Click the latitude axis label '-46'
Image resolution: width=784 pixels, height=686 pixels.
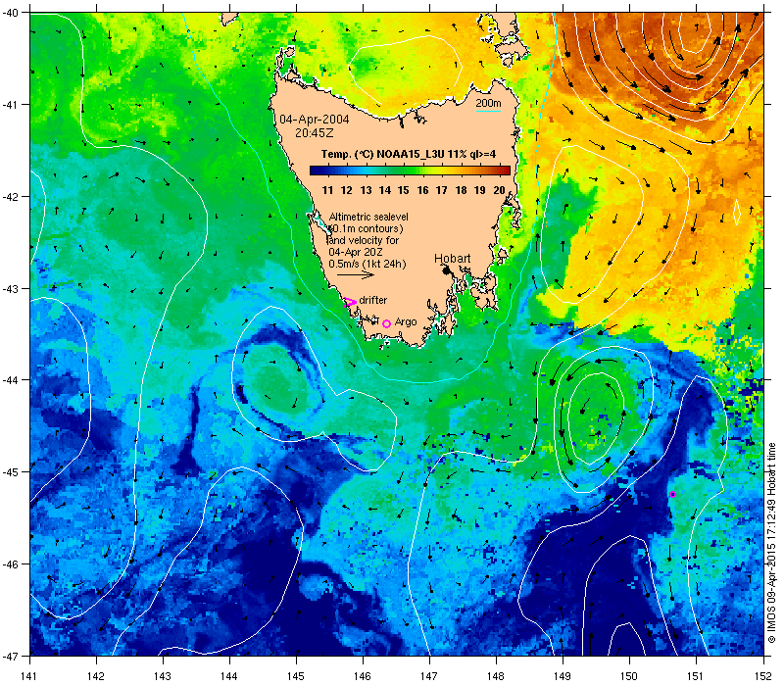[11, 564]
